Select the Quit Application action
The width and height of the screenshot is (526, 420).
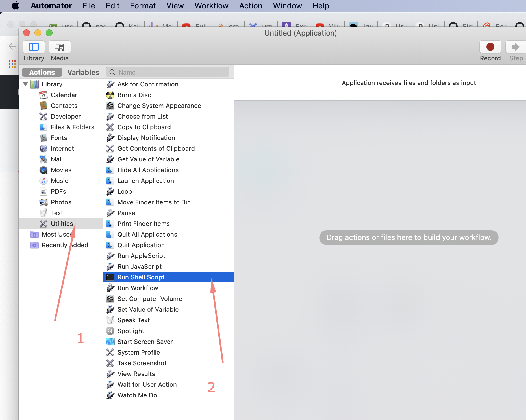coord(169,245)
